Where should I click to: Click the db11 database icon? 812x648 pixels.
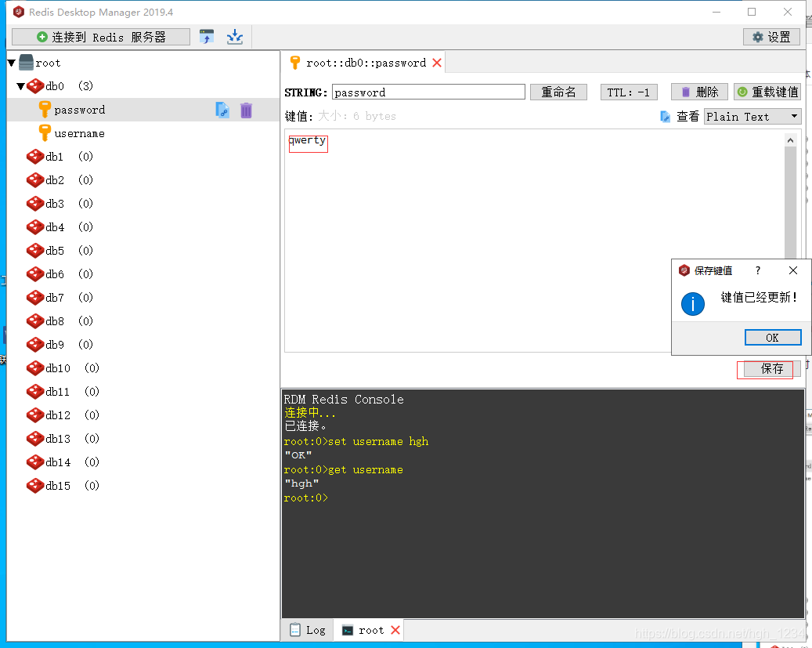point(35,392)
